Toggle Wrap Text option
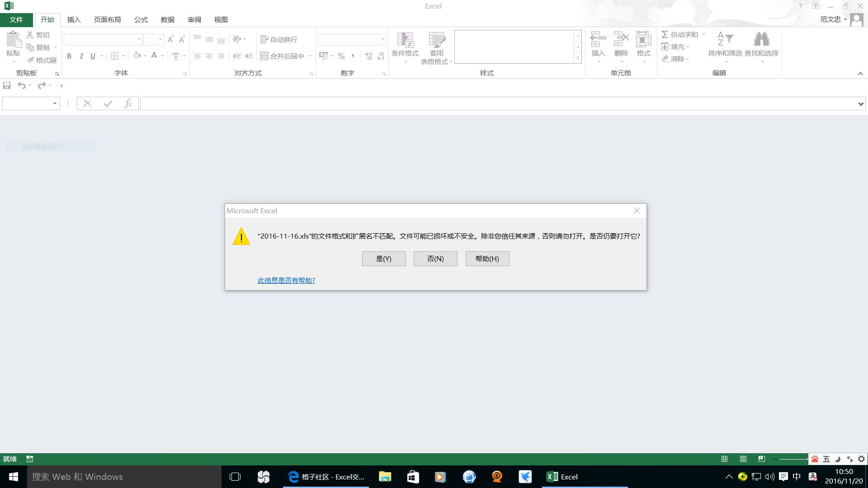 [x=279, y=39]
